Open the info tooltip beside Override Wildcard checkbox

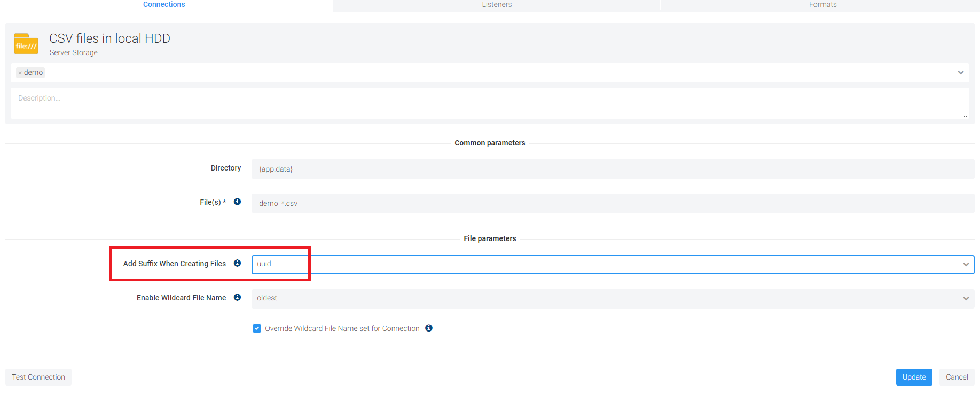[428, 328]
